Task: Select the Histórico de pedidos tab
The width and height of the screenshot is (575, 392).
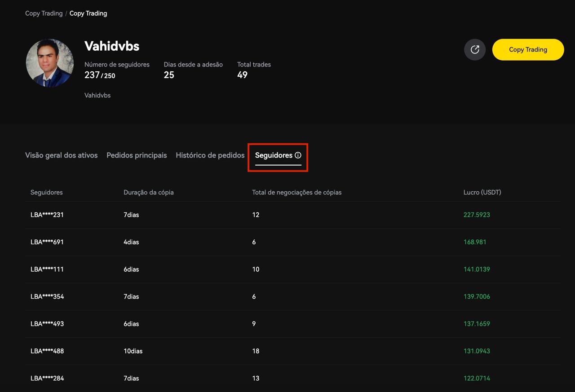Action: click(x=210, y=155)
